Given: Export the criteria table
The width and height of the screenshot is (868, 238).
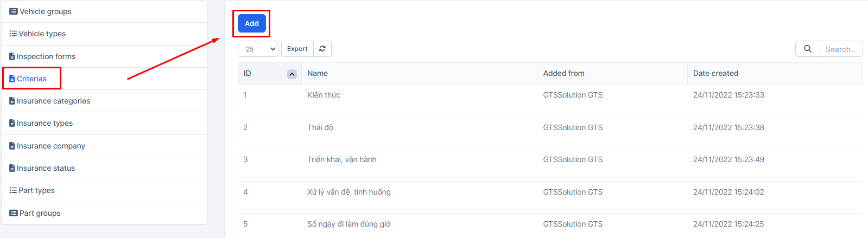Looking at the screenshot, I should click(297, 49).
